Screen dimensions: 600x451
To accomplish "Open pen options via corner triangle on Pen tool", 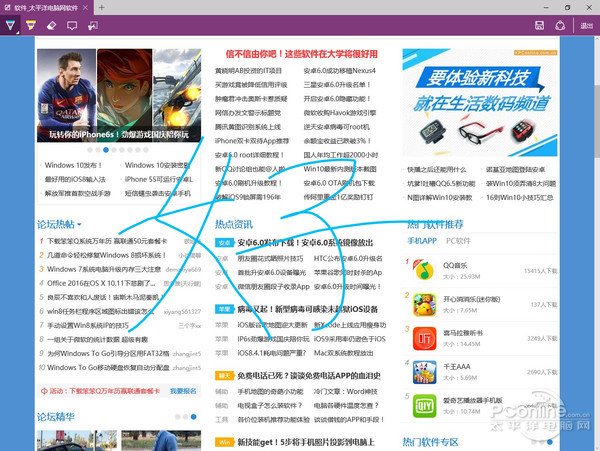I will (18, 33).
